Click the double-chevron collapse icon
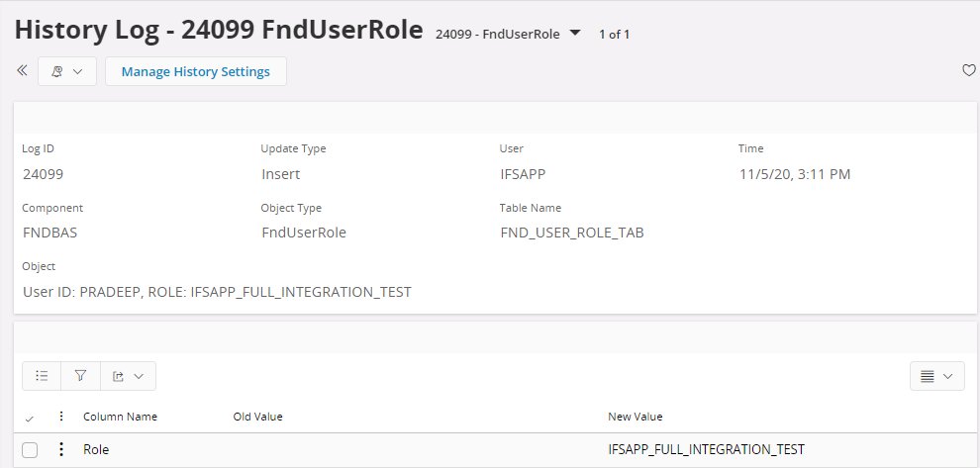This screenshot has height=468, width=980. pos(22,71)
